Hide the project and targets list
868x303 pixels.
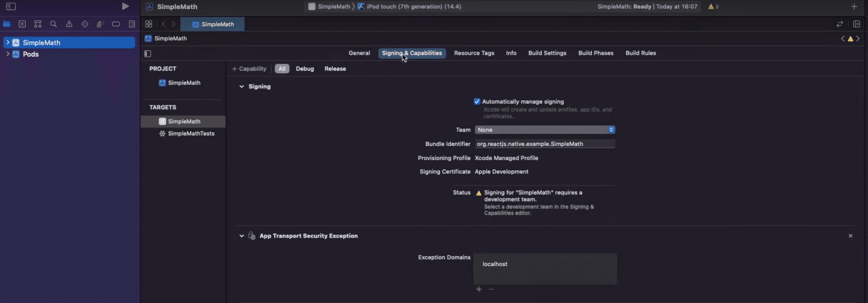148,54
